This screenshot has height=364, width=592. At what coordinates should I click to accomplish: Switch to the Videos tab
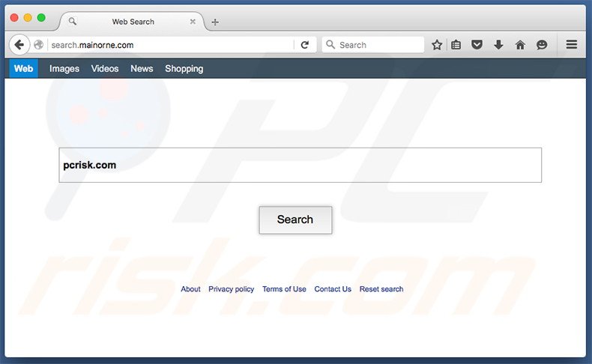105,68
